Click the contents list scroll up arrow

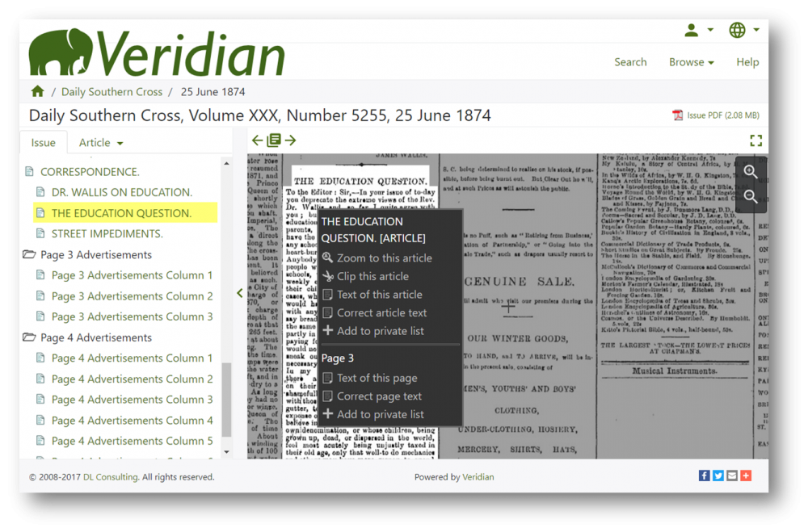coord(227,163)
